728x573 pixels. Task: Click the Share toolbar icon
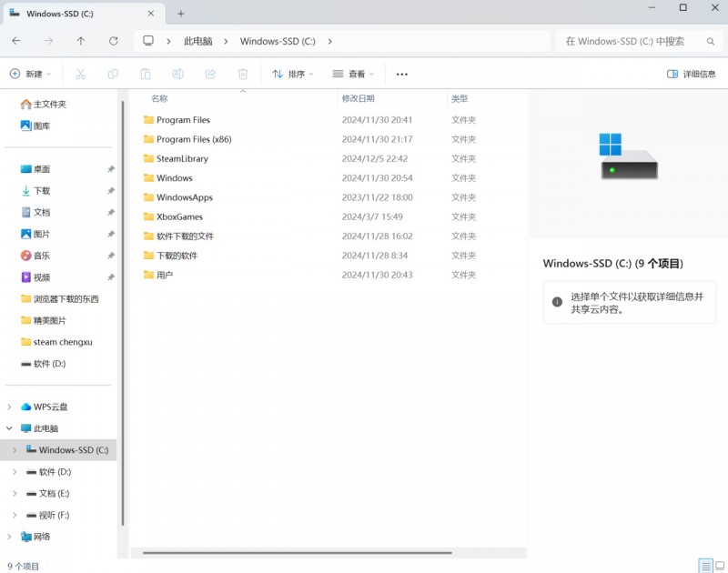[x=210, y=74]
